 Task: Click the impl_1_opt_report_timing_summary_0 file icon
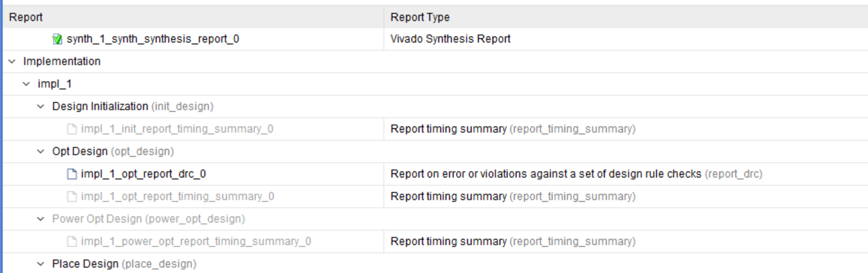click(72, 197)
